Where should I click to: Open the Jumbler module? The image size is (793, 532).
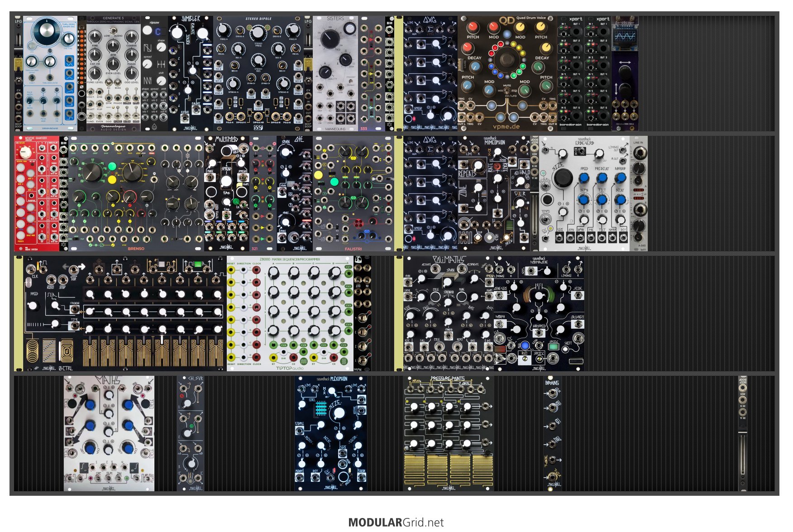[x=191, y=74]
